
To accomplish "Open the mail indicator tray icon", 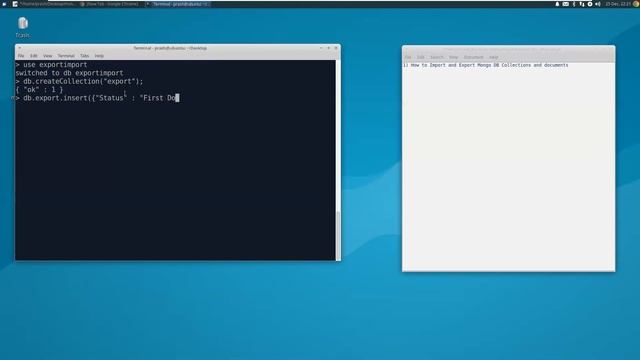I will click(x=565, y=4).
